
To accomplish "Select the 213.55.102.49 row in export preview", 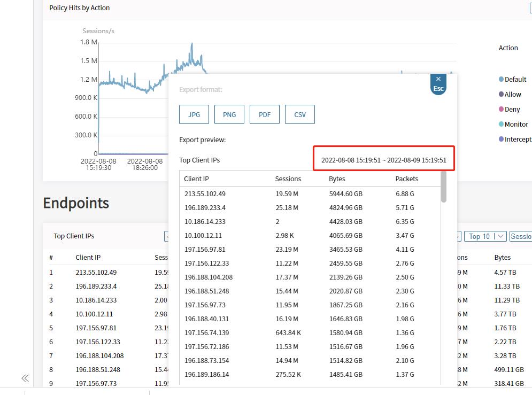I will 205,194.
